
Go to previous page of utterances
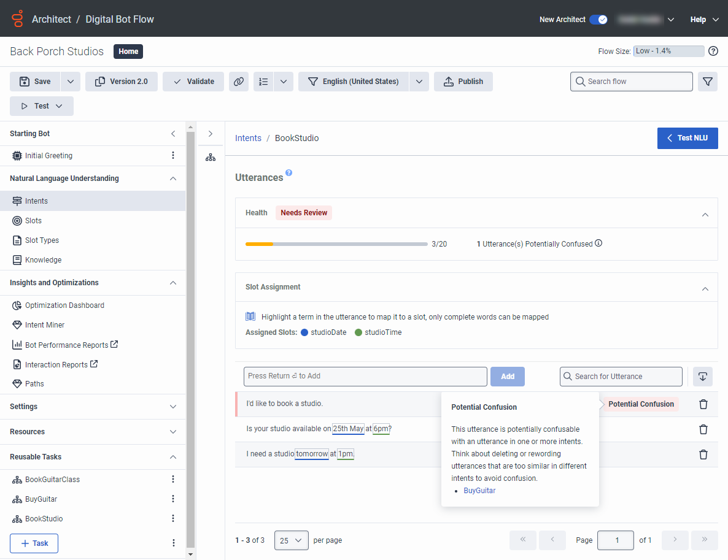(x=552, y=540)
